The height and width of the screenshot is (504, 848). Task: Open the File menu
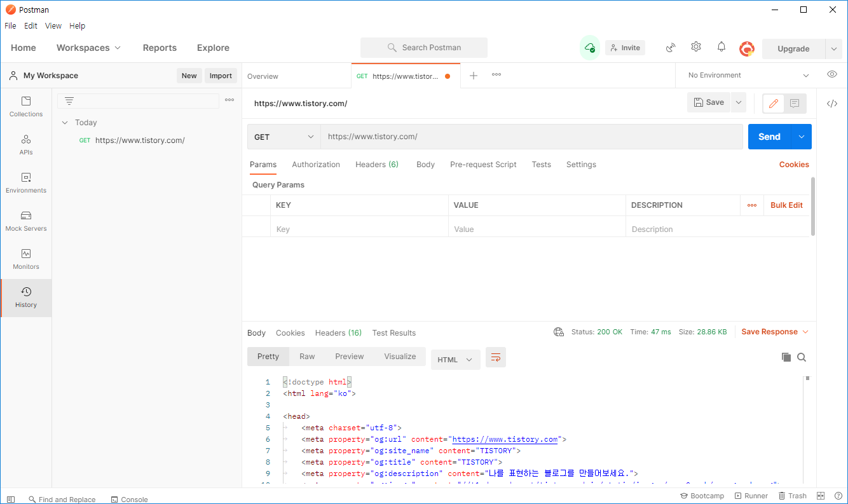[x=10, y=26]
